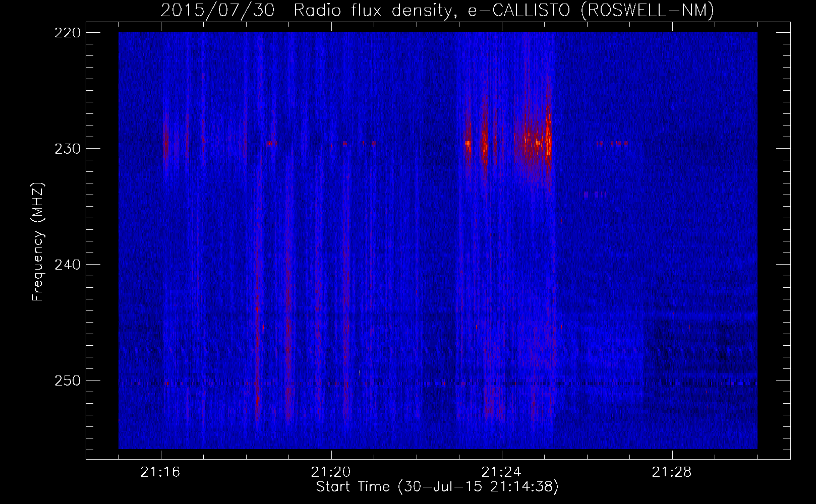Viewport: 816px width, 504px height.
Task: Click the 21:24 time axis label
Action: pyautogui.click(x=501, y=472)
